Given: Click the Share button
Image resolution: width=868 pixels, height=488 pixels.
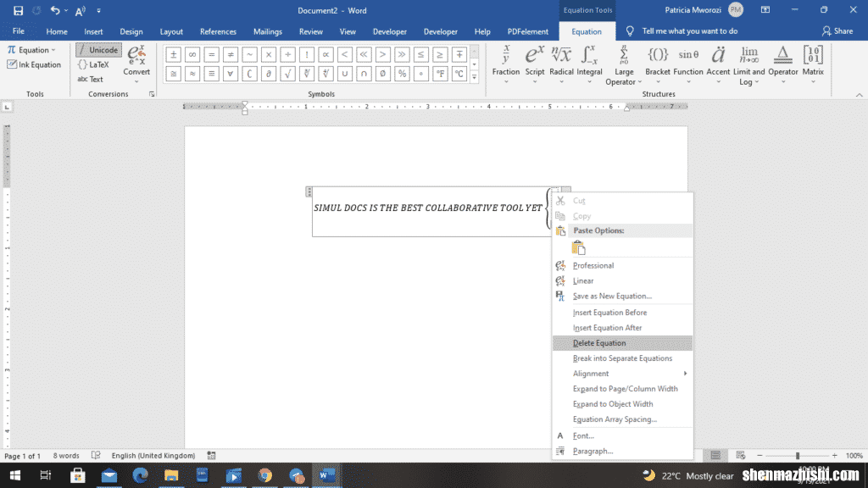Looking at the screenshot, I should pyautogui.click(x=837, y=31).
